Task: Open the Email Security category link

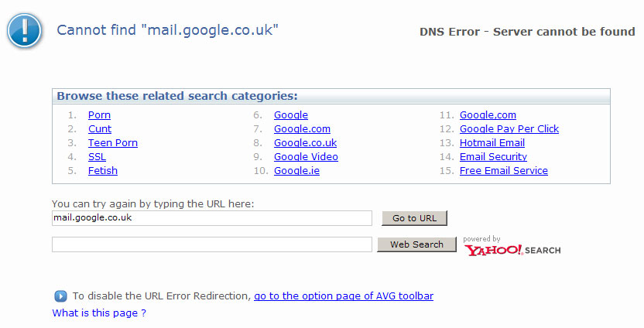Action: 493,157
